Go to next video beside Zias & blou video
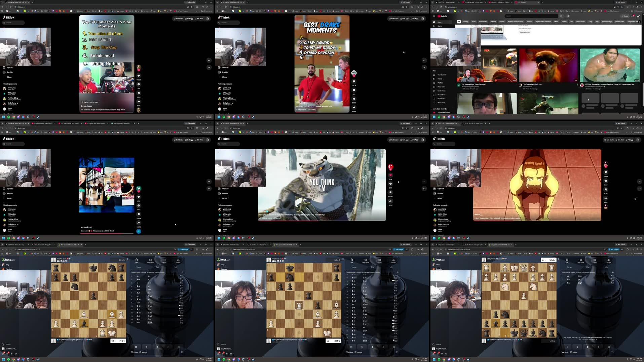644x362 pixels. point(209,67)
